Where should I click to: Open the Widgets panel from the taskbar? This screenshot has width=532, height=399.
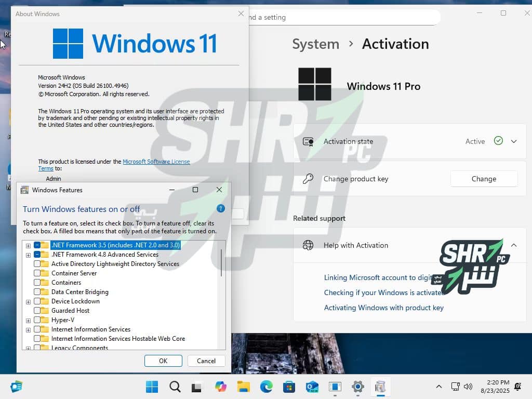tap(16, 387)
